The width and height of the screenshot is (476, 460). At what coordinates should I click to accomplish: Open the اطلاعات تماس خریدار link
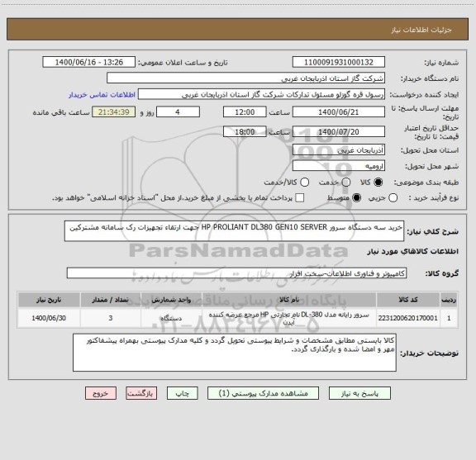[102, 95]
